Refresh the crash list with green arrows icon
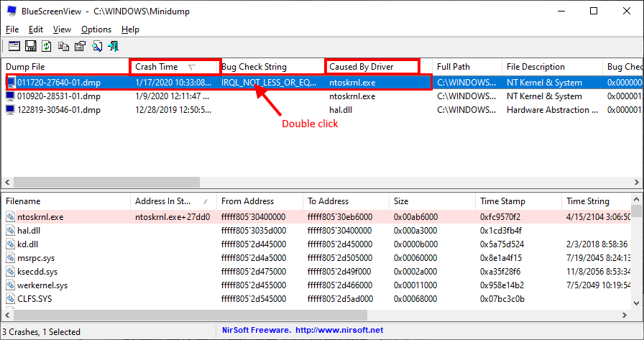Image resolution: width=644 pixels, height=340 pixels. point(47,46)
